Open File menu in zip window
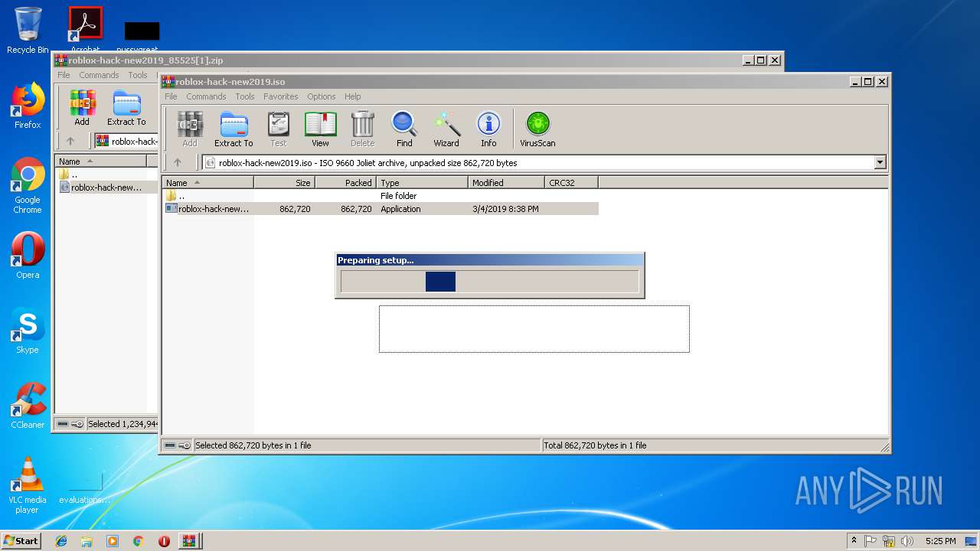This screenshot has width=980, height=551. tap(64, 75)
